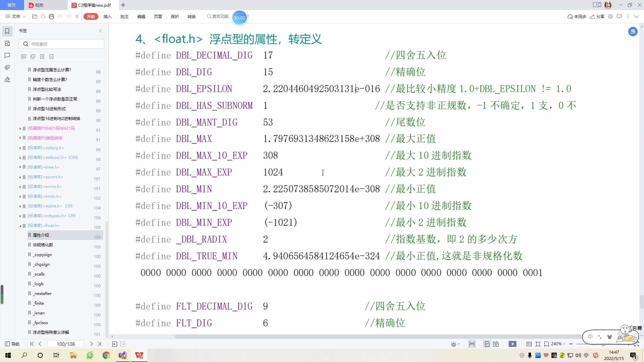Screen dimensions: 644x362
Task: Switch to the 插入 ribbon tab
Action: 107,16
